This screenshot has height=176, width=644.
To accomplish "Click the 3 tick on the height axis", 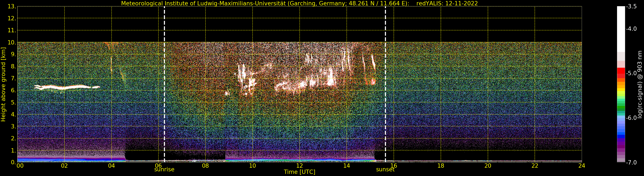I will (x=13, y=126).
